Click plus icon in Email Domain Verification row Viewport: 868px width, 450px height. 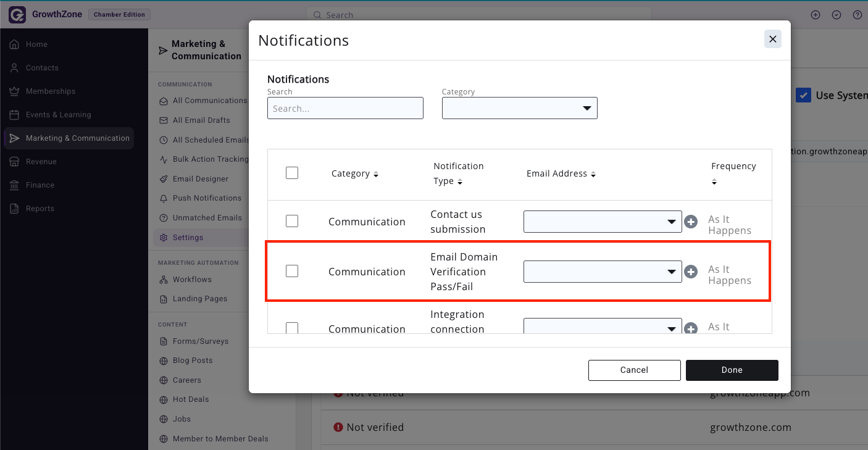[x=691, y=272]
